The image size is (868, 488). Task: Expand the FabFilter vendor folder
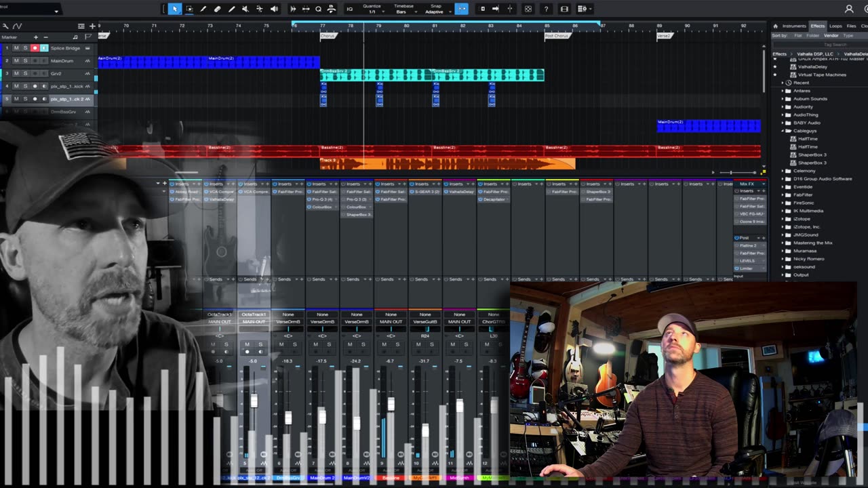point(783,195)
